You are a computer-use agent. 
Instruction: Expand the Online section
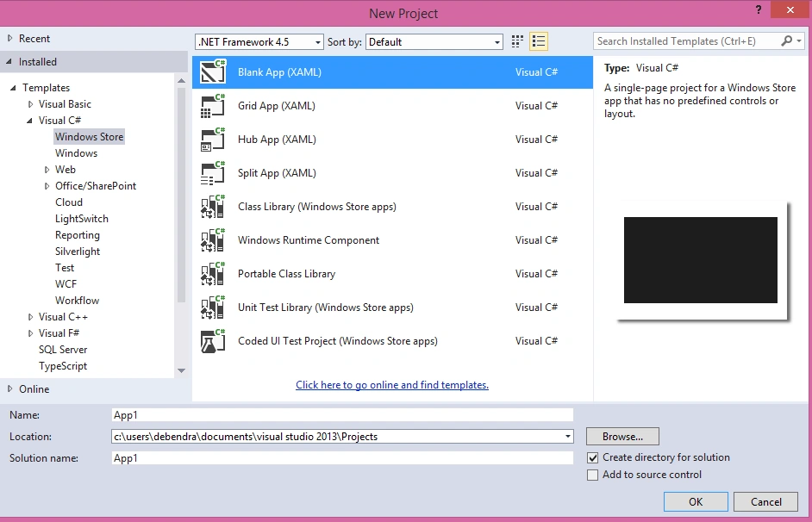click(9, 389)
